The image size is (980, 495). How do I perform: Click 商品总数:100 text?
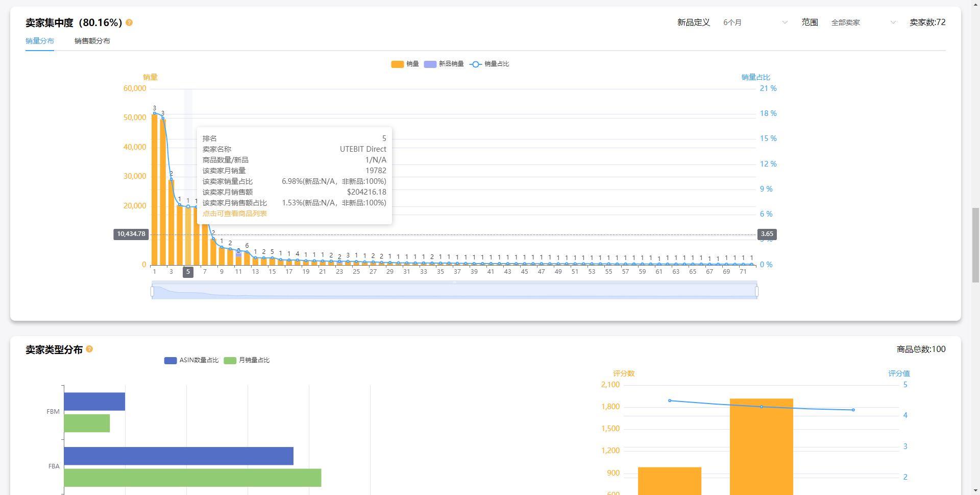point(921,349)
